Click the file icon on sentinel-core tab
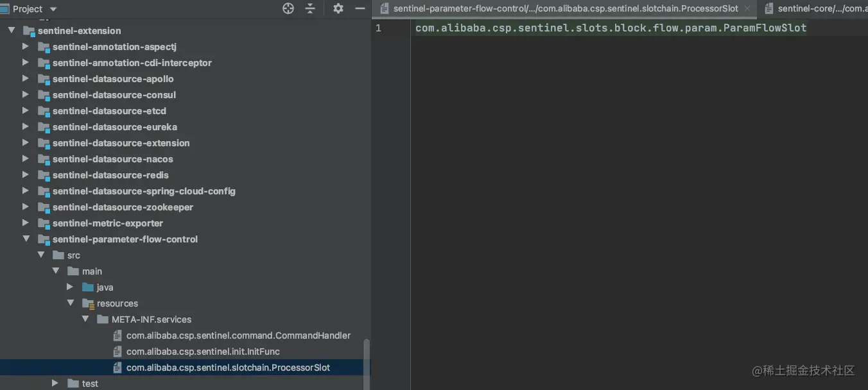The width and height of the screenshot is (868, 390). click(x=768, y=9)
